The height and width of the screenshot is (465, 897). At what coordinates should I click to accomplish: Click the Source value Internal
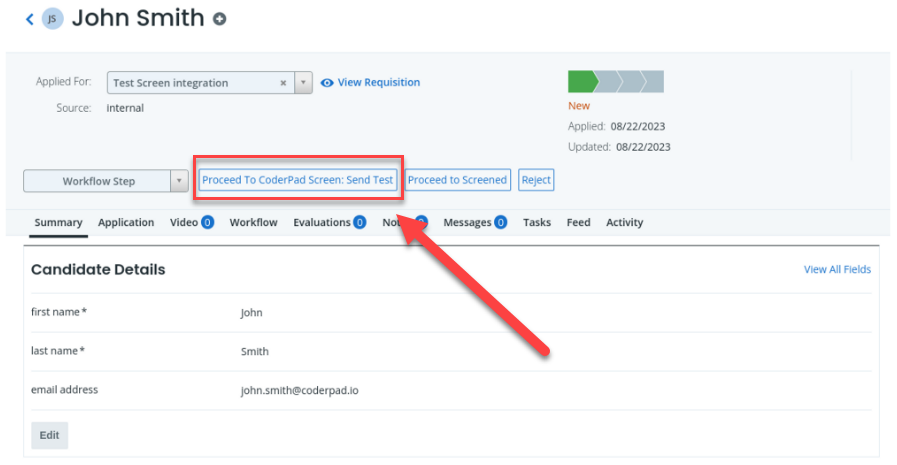(125, 108)
